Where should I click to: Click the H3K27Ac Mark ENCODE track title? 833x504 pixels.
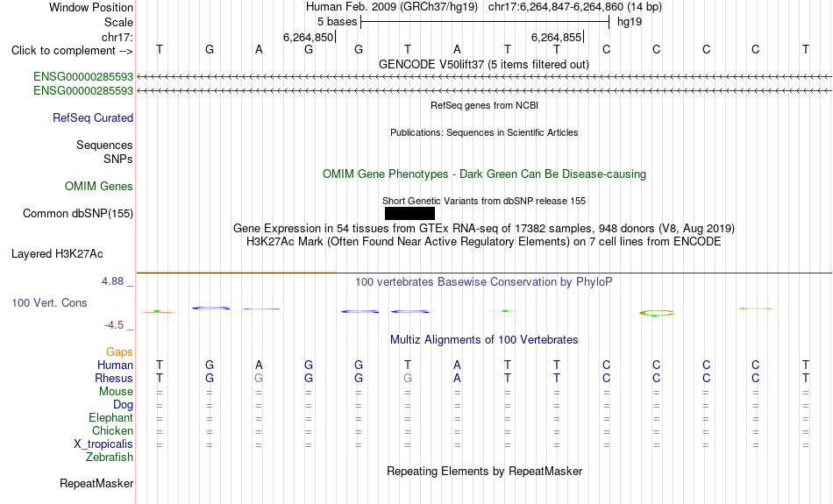484,242
